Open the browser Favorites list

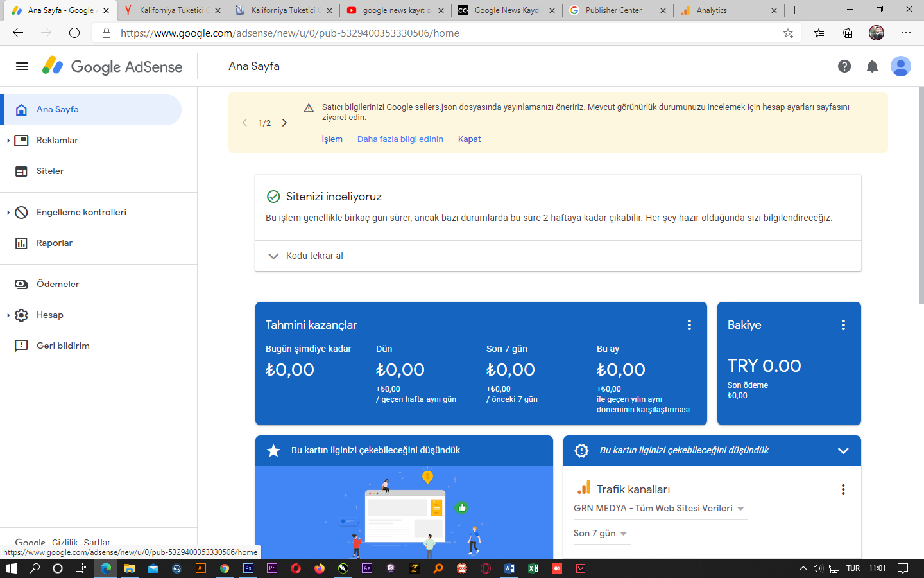(819, 33)
